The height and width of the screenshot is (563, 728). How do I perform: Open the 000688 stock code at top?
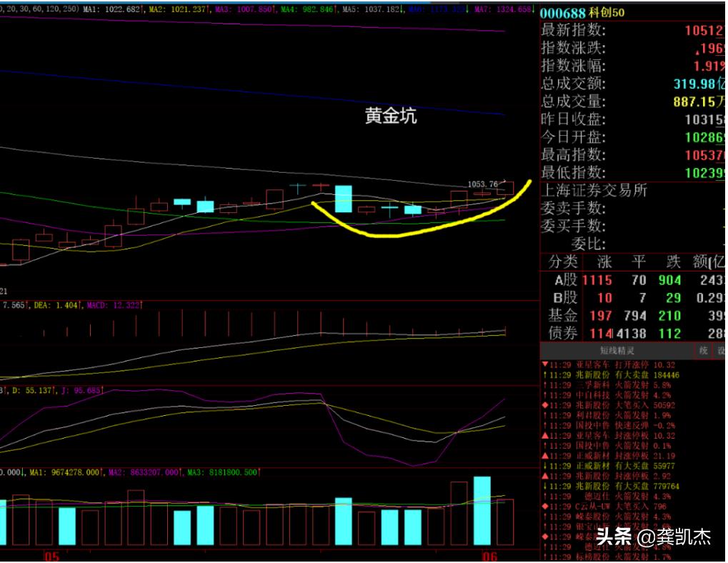point(563,14)
